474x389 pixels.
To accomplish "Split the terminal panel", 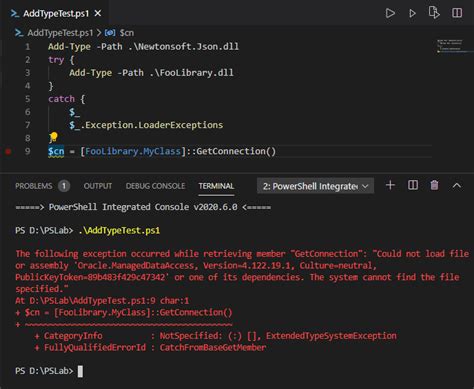I will pyautogui.click(x=413, y=185).
